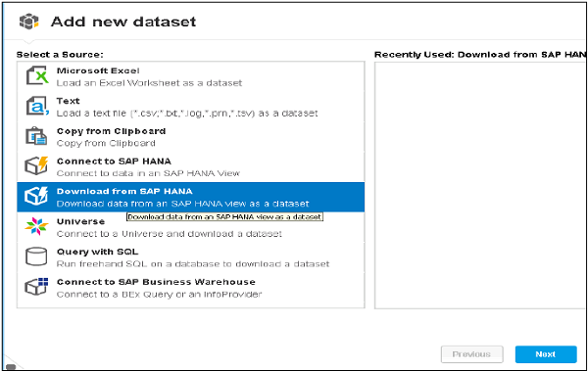588x371 pixels.
Task: Choose the Copy from Clipboard title
Action: [x=111, y=131]
